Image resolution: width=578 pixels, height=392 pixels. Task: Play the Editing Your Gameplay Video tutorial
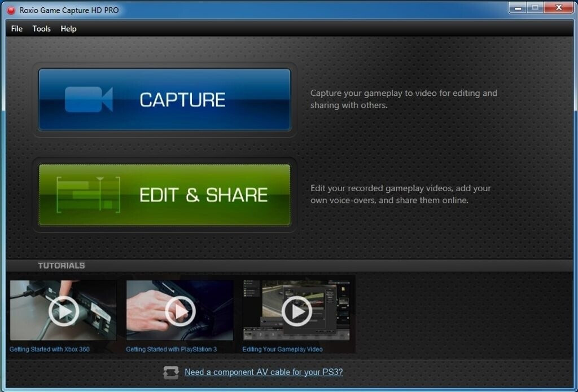click(x=297, y=311)
